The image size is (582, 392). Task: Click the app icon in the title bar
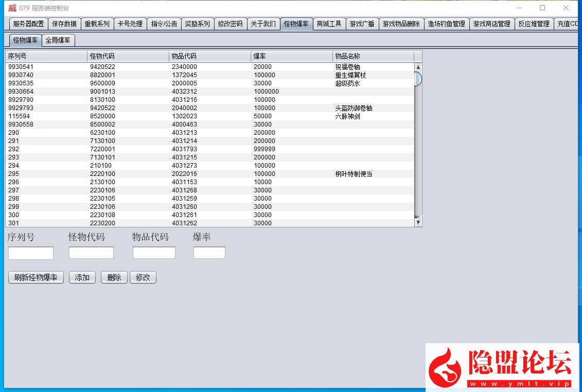tap(12, 8)
